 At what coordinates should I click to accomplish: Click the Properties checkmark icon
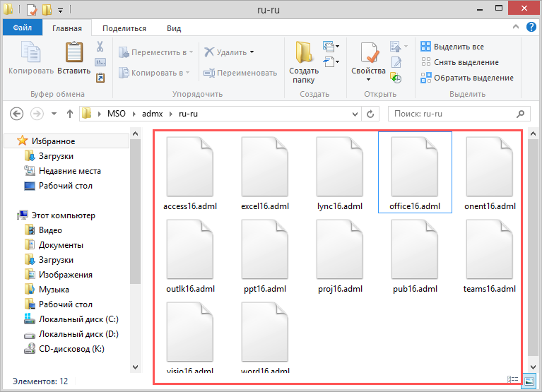click(369, 52)
